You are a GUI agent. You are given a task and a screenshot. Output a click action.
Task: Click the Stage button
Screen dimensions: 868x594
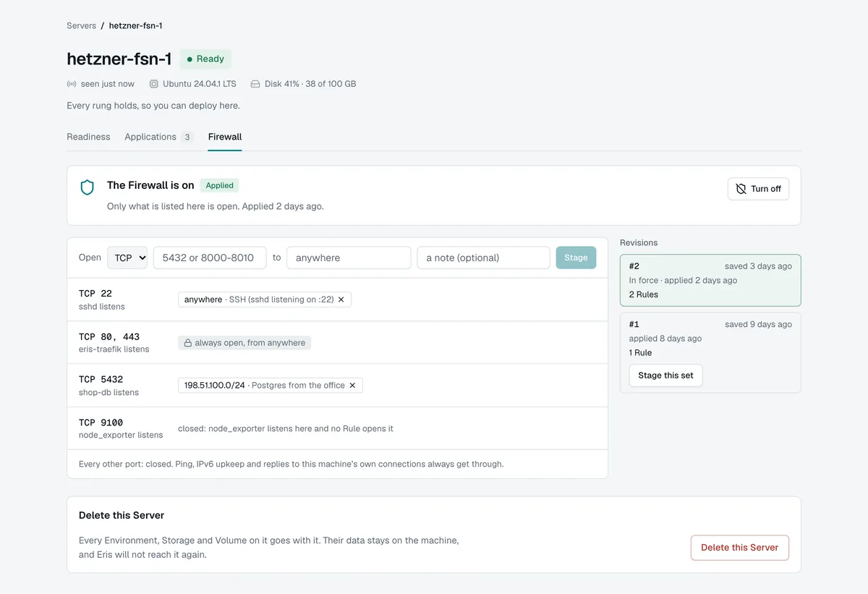pyautogui.click(x=576, y=258)
